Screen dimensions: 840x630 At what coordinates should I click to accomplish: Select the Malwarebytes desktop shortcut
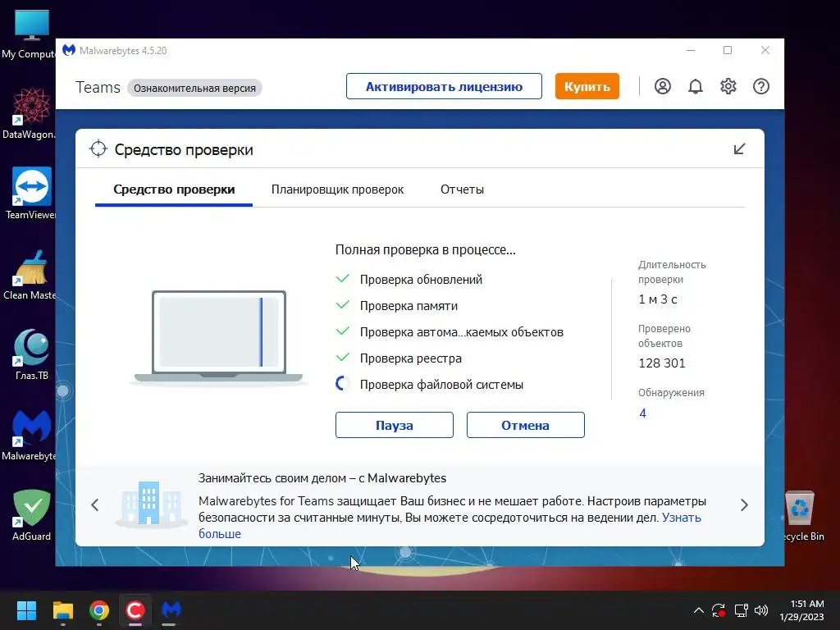point(30,435)
